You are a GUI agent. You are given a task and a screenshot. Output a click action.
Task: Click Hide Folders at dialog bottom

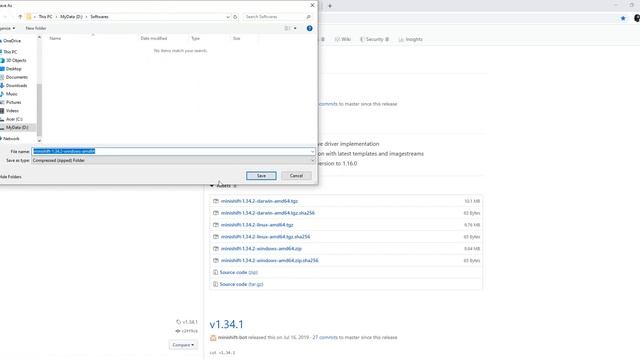coord(11,177)
